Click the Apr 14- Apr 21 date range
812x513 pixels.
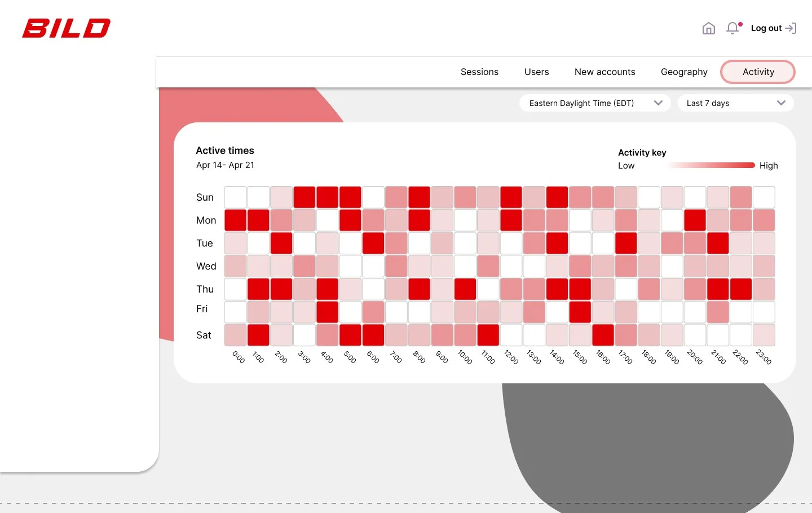[x=225, y=165]
